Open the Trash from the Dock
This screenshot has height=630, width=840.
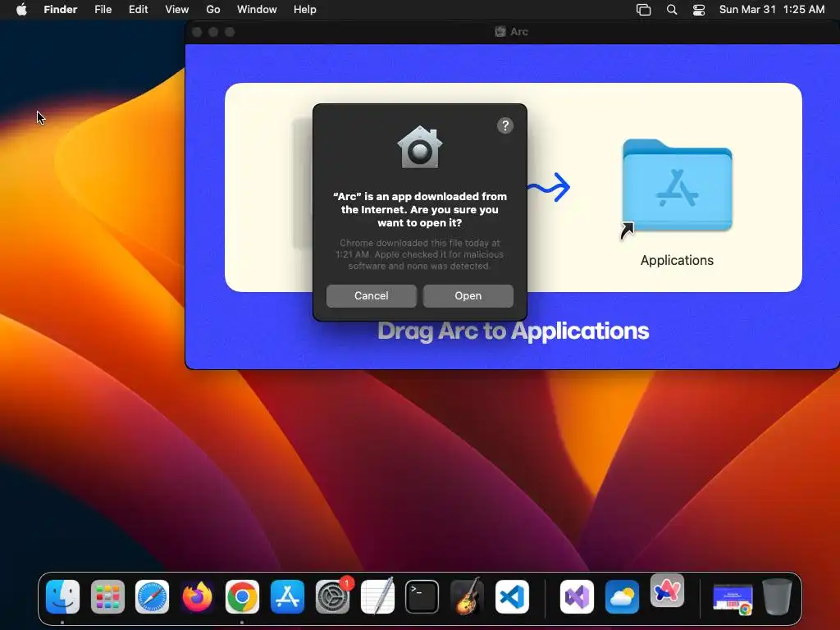click(777, 597)
